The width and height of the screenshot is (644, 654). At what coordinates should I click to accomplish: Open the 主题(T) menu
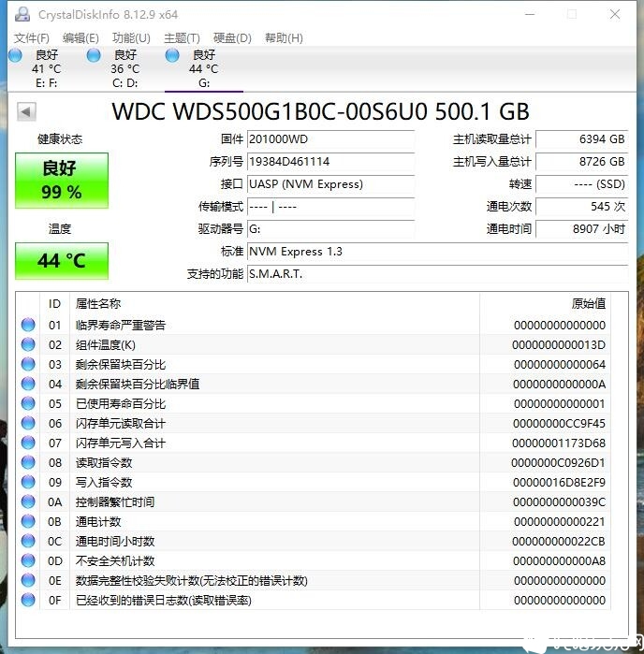182,38
